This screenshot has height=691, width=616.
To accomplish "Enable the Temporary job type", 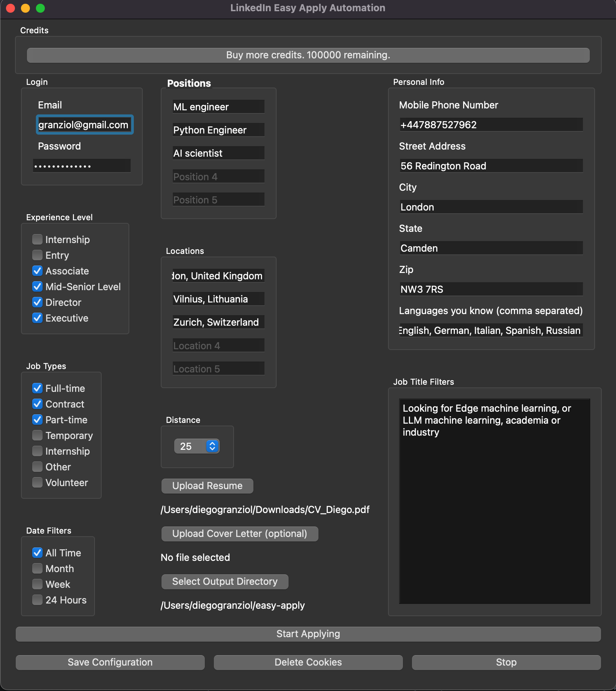I will click(x=37, y=435).
